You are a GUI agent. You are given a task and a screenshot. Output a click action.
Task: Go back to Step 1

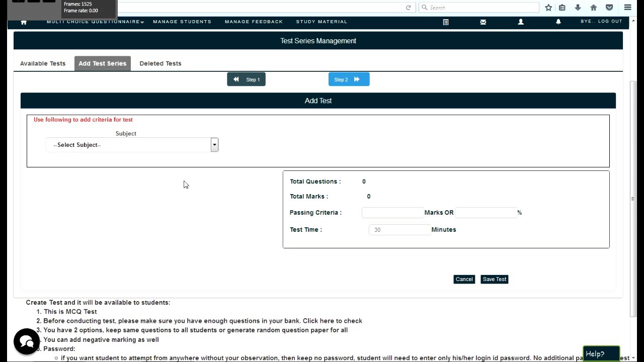click(x=246, y=79)
